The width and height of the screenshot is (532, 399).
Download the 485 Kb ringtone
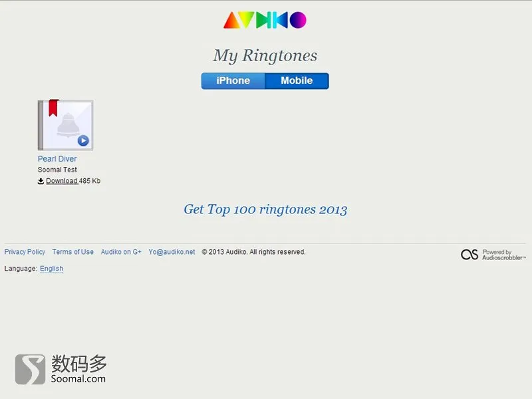click(62, 181)
